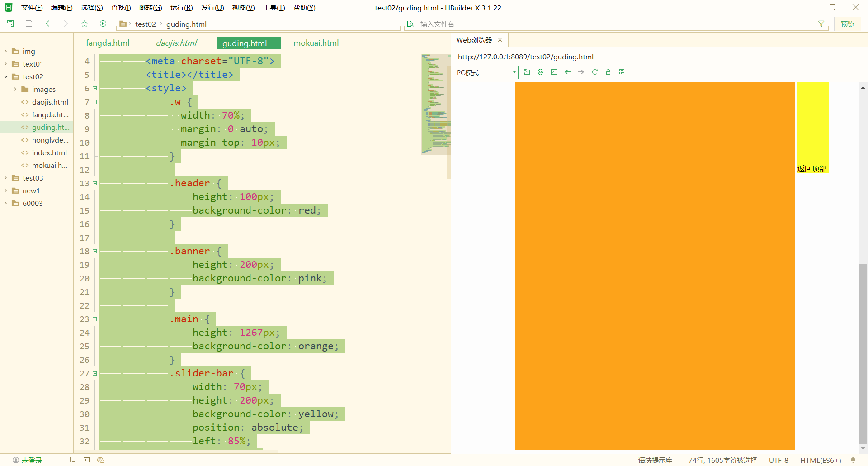Click the external browser open icon
The width and height of the screenshot is (868, 466).
pos(527,72)
